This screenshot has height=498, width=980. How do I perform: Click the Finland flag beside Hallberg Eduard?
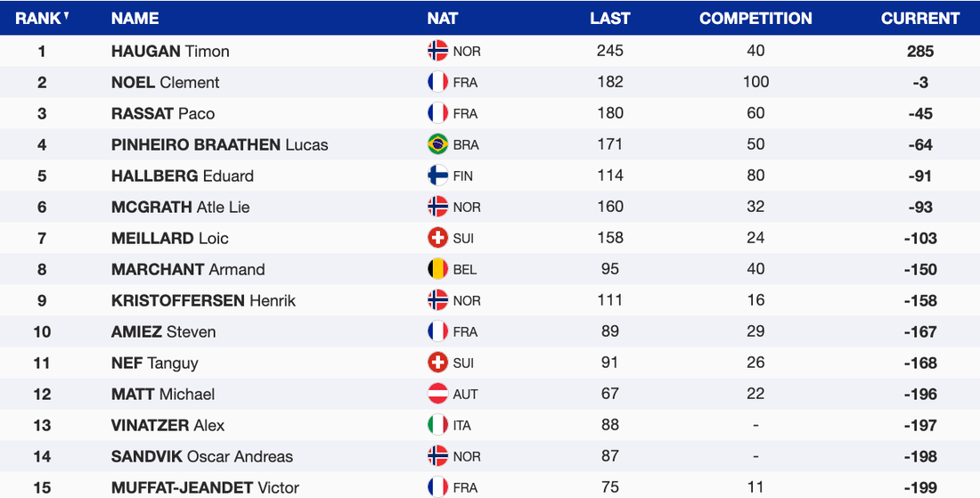[437, 176]
